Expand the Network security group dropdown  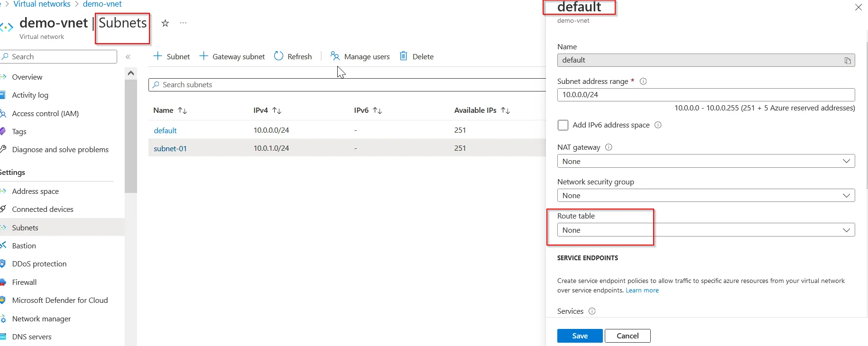[x=706, y=195]
